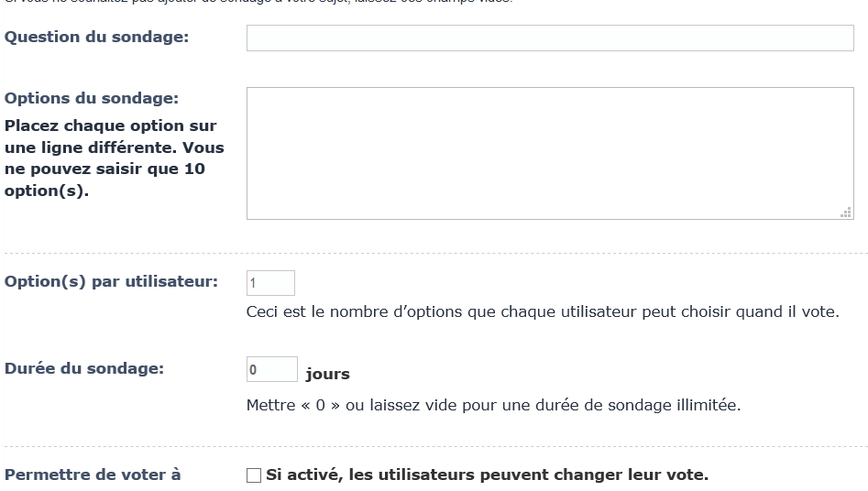Focus the Options du sondage textarea
The height and width of the screenshot is (491, 868).
[x=550, y=153]
